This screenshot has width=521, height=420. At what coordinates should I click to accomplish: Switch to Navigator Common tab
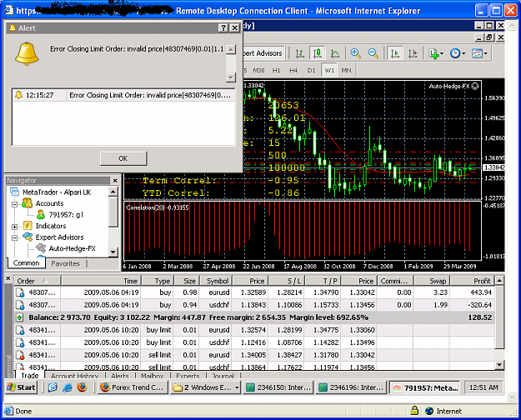(x=26, y=263)
